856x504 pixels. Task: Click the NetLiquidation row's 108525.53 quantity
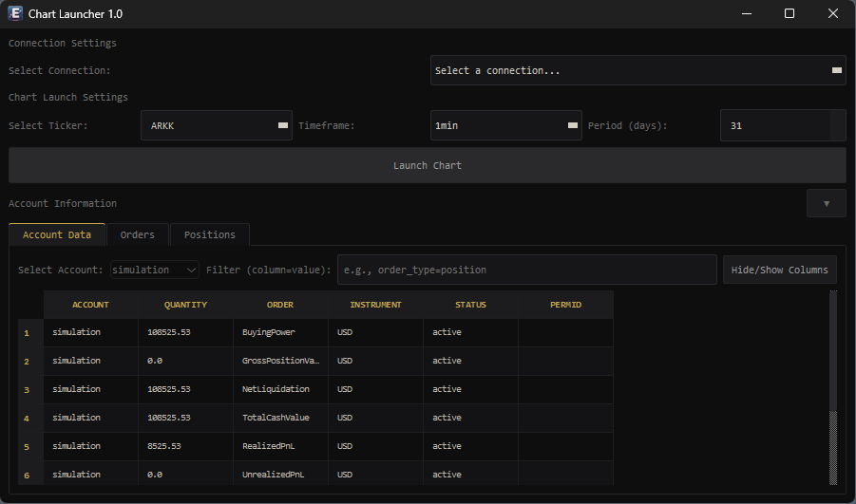[x=185, y=389]
